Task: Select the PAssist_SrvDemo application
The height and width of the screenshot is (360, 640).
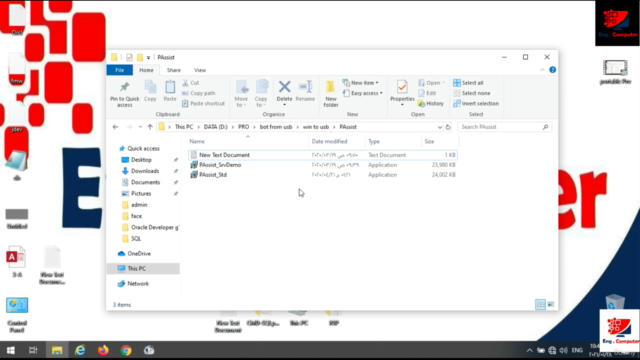Action: (x=322, y=165)
